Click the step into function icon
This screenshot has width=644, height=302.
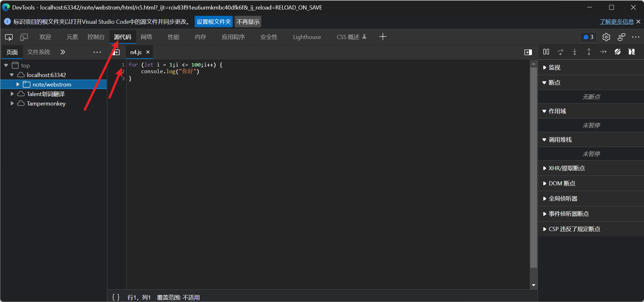point(575,52)
